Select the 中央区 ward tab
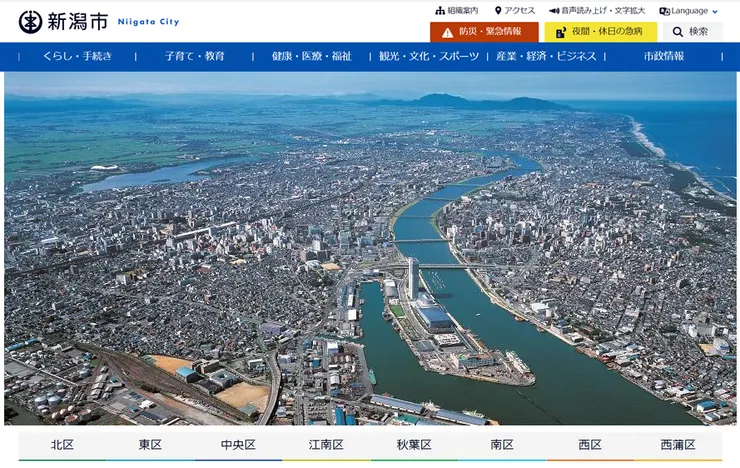 238,445
